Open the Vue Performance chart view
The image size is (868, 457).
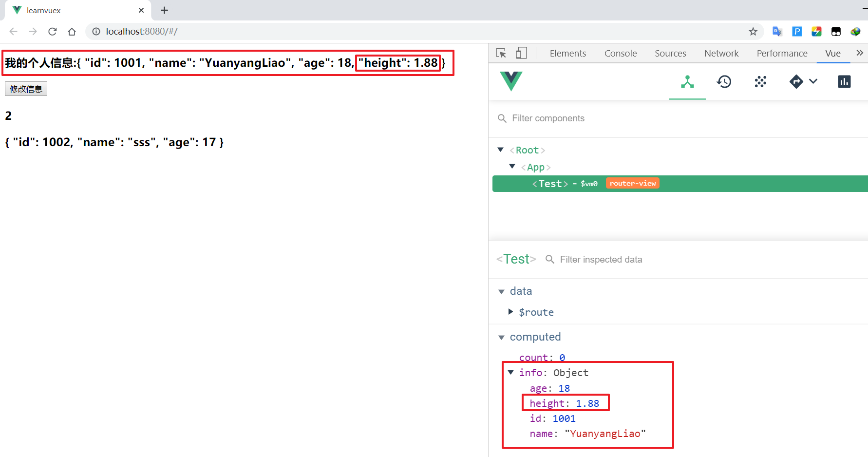(844, 82)
